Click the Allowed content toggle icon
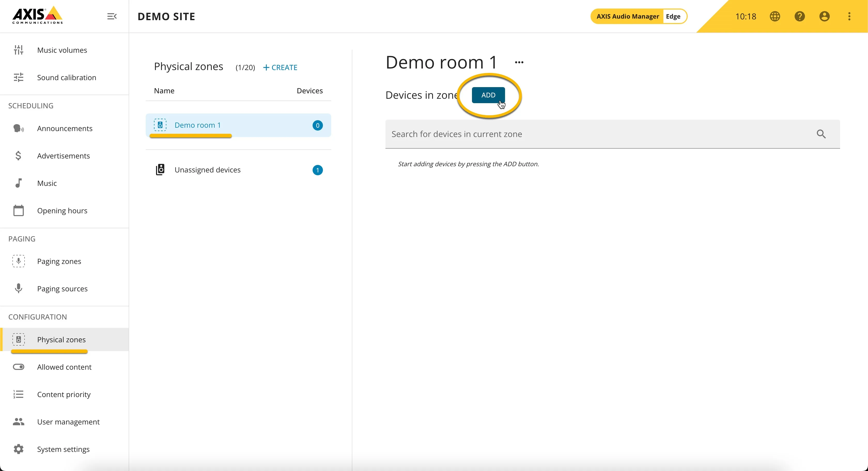The image size is (868, 471). (x=19, y=367)
